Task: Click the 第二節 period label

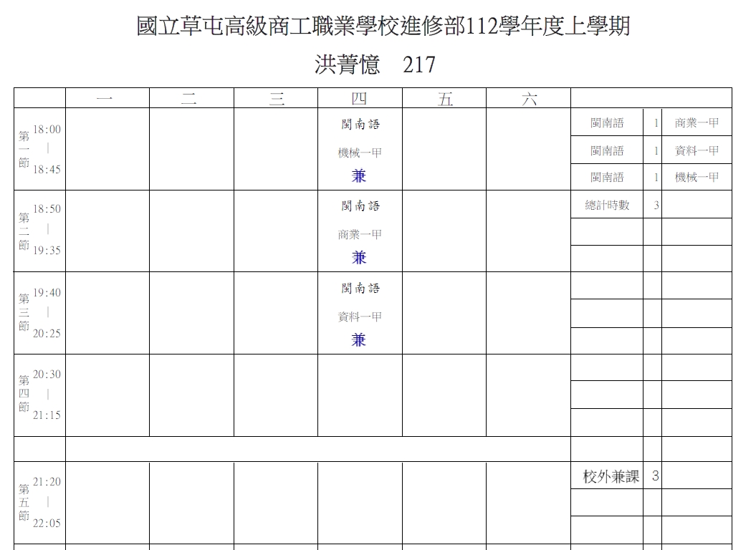Action: coord(24,231)
